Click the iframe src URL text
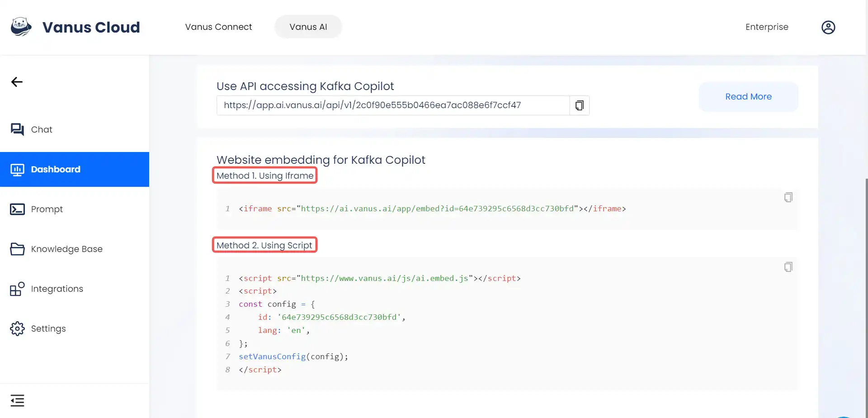 coord(437,209)
